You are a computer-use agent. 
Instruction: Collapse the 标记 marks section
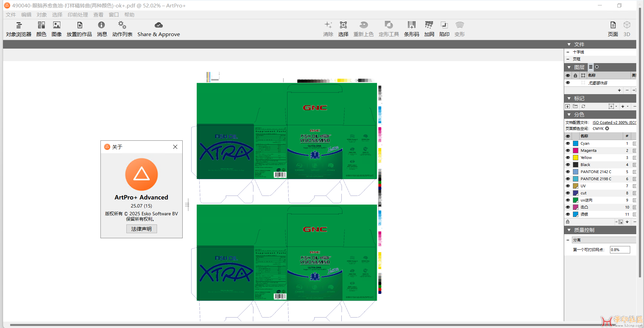(569, 99)
